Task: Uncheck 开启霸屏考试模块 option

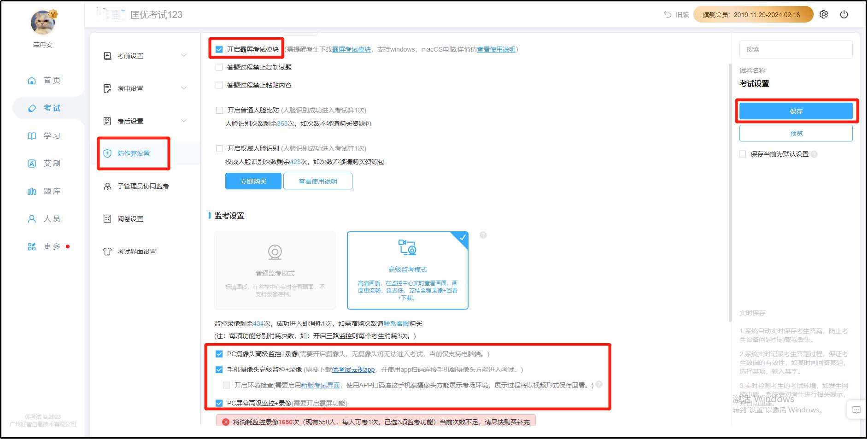Action: (219, 49)
